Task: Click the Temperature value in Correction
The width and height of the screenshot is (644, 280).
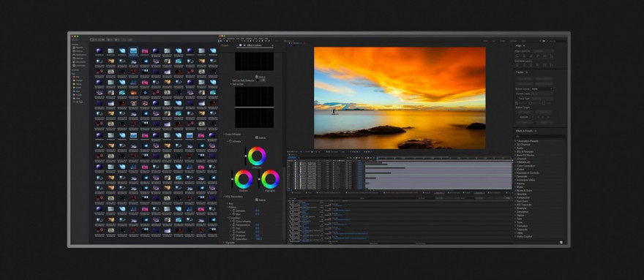Action: point(258,225)
